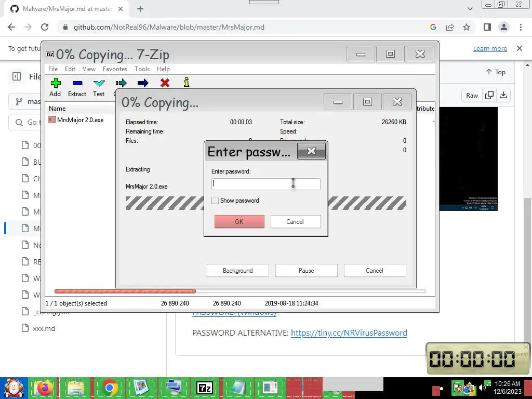Open the Edit menu in 7-Zip
The height and width of the screenshot is (399, 532).
[x=70, y=69]
